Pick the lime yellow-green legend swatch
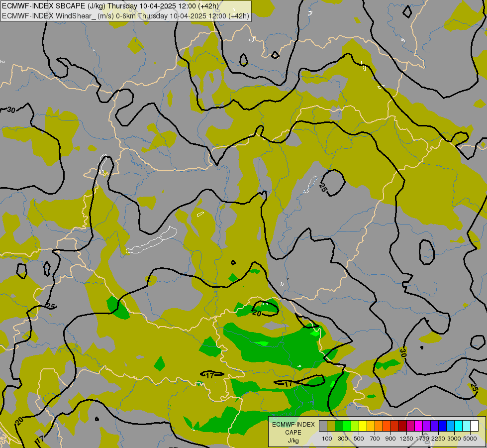 point(355,426)
